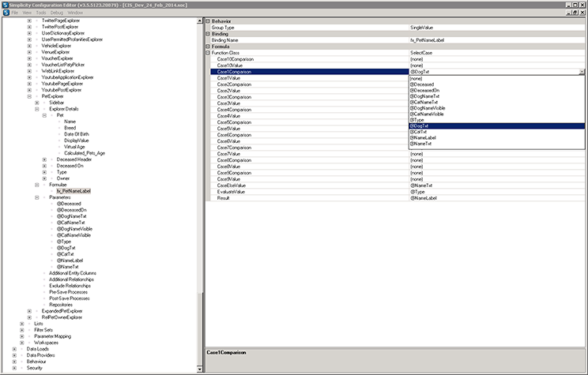Choose @Deceased in the dropdown list
588x375 pixels.
[x=496, y=84]
